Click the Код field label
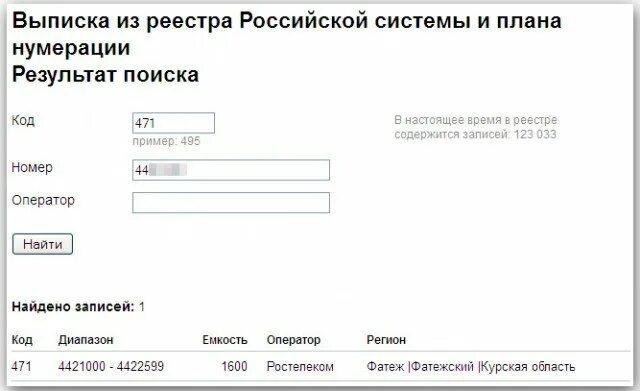The image size is (640, 391). coord(23,120)
